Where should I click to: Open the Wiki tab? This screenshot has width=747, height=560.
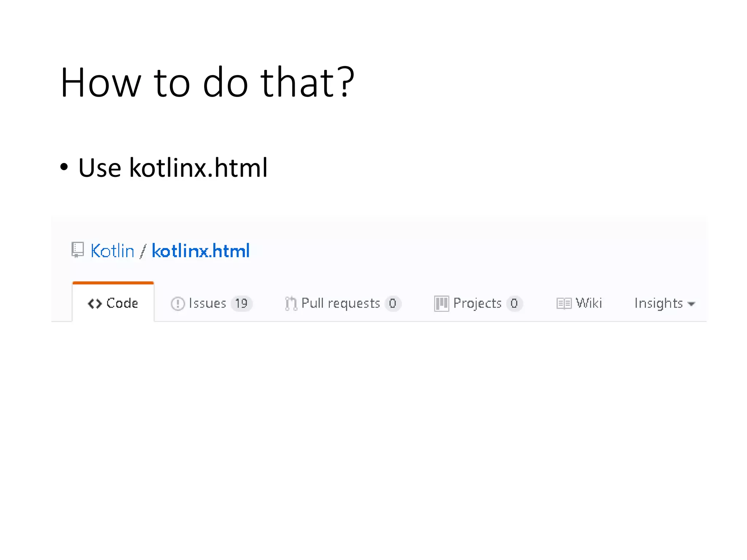click(x=588, y=303)
